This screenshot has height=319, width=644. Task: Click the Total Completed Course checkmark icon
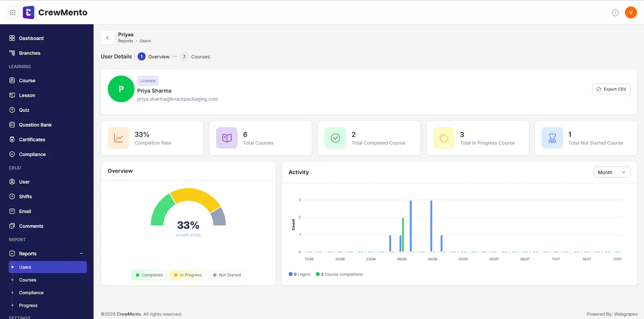click(x=335, y=138)
